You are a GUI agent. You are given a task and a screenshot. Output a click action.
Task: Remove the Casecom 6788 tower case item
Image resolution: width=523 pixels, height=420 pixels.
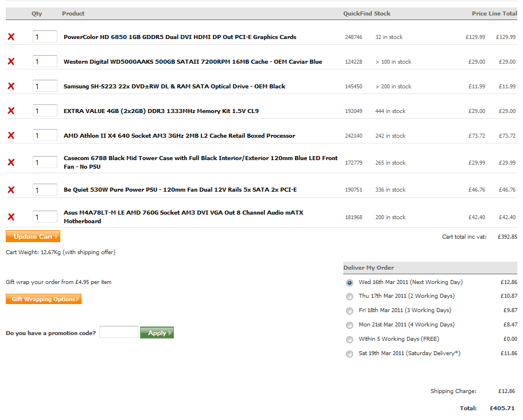11,162
